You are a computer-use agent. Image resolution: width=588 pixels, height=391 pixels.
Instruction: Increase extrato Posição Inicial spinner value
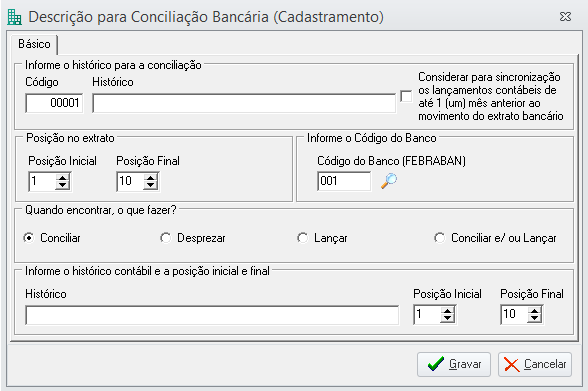(x=63, y=178)
